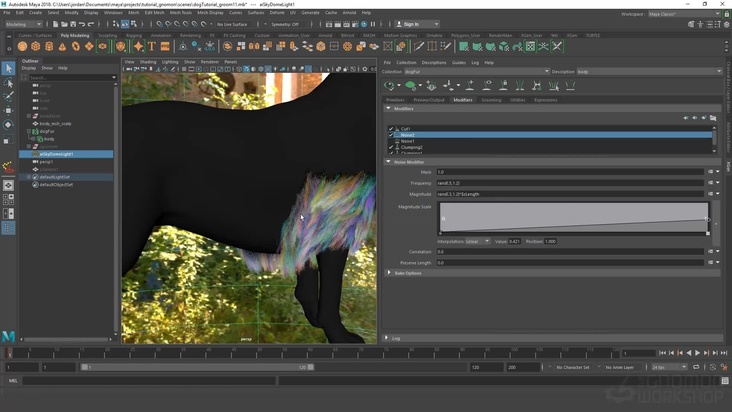Select the Move tool in the left toolbox
This screenshot has height=412, width=732.
tap(8, 110)
